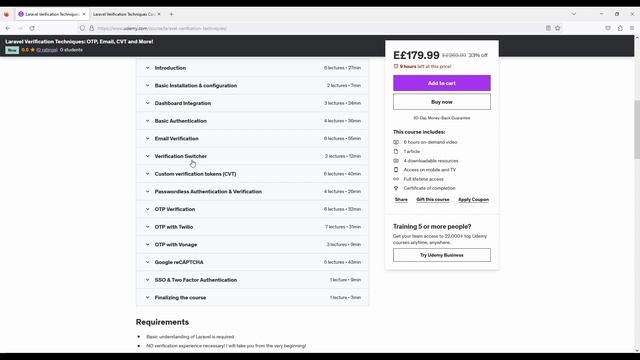The width and height of the screenshot is (640, 360).
Task: Click the infinity icon beside Full lifetime access
Action: [x=396, y=179]
